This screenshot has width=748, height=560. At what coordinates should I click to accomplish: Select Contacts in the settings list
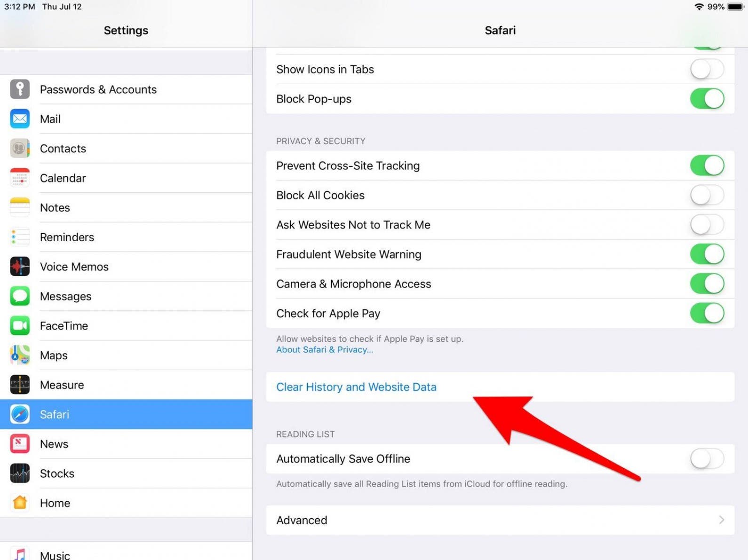pos(63,149)
